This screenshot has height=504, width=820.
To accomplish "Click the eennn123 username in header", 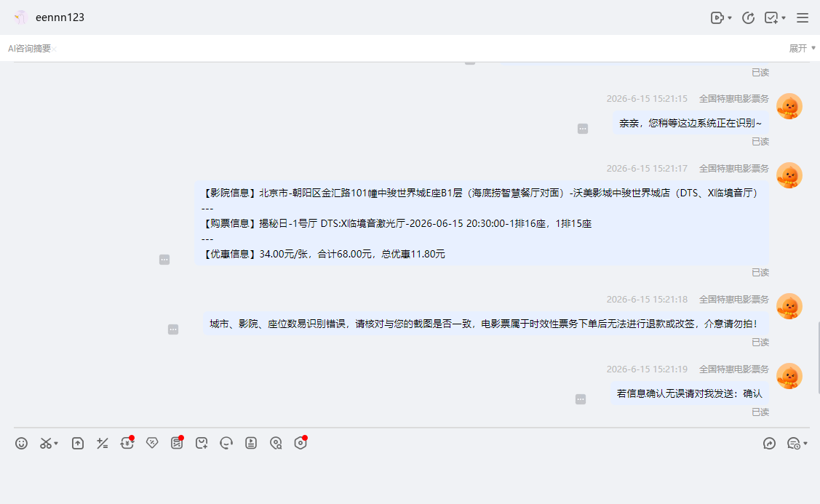I will pos(60,17).
